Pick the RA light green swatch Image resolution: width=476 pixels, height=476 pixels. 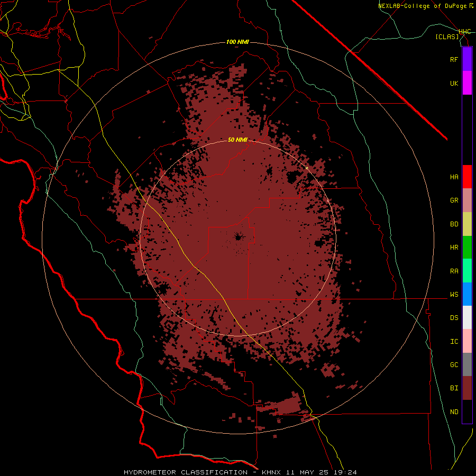coord(467,271)
